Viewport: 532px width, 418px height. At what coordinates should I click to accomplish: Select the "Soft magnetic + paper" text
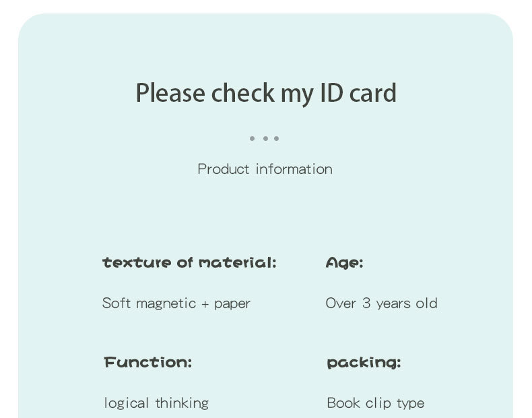point(176,303)
